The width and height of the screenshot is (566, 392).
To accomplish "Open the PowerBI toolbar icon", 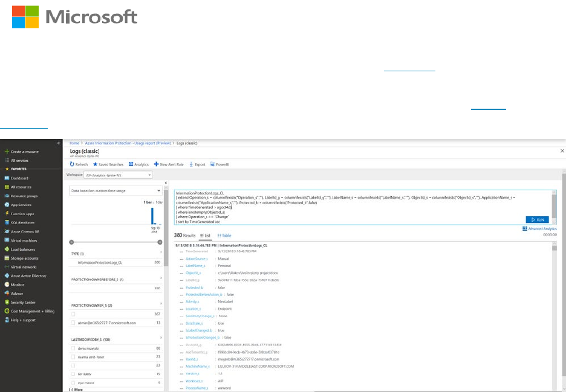I will pyautogui.click(x=213, y=164).
